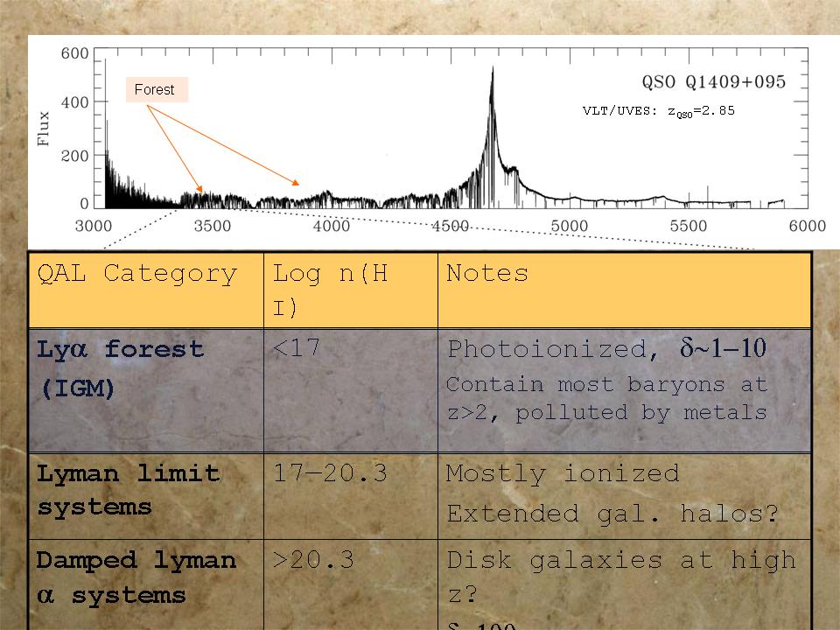Click the "Lyα forest (IGM)" row label
Screen dimensions: 840x630
click(120, 367)
